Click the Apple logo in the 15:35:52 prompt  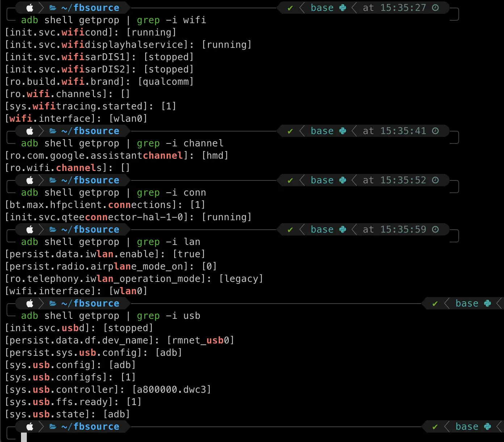[x=30, y=180]
